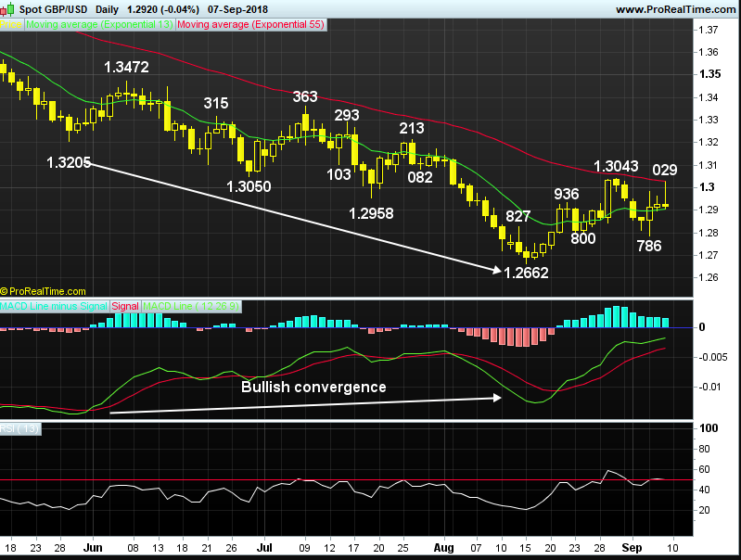Click the Bullish convergence annotation text
This screenshot has width=741, height=560.
[313, 387]
